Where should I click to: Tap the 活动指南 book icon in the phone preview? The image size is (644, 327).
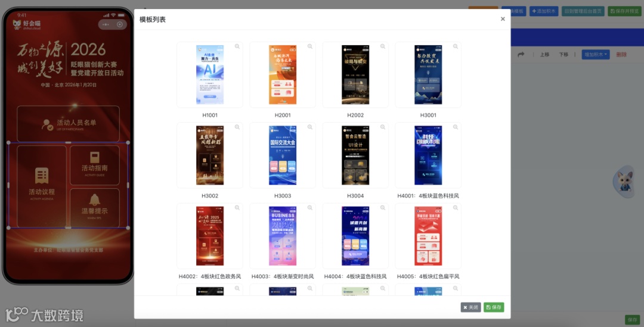(94, 158)
